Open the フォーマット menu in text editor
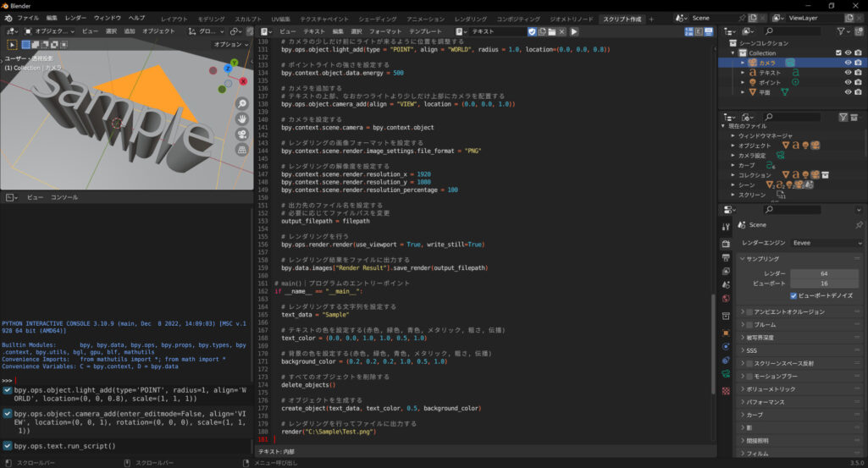 tap(385, 31)
